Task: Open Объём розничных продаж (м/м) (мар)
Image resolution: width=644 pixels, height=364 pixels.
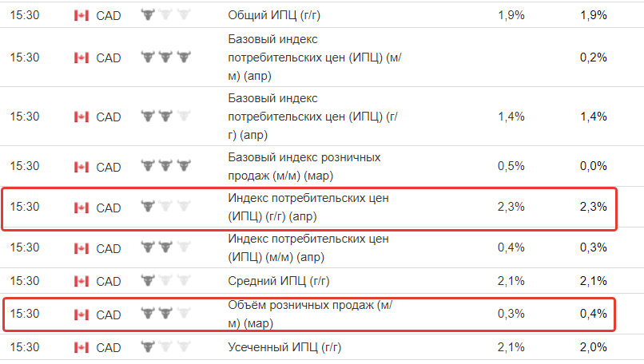Action: coord(310,314)
